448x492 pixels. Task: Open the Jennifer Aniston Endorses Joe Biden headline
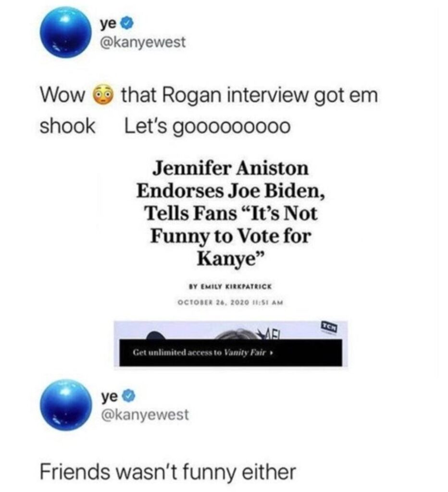(230, 213)
